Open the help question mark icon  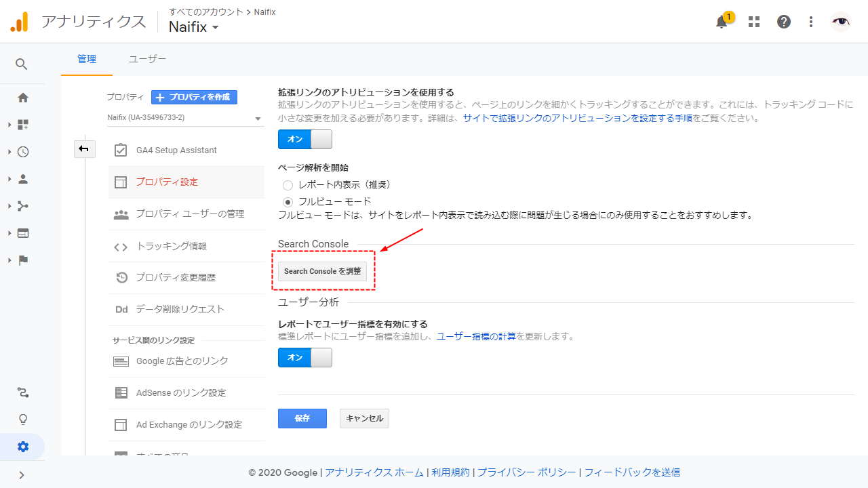click(784, 22)
